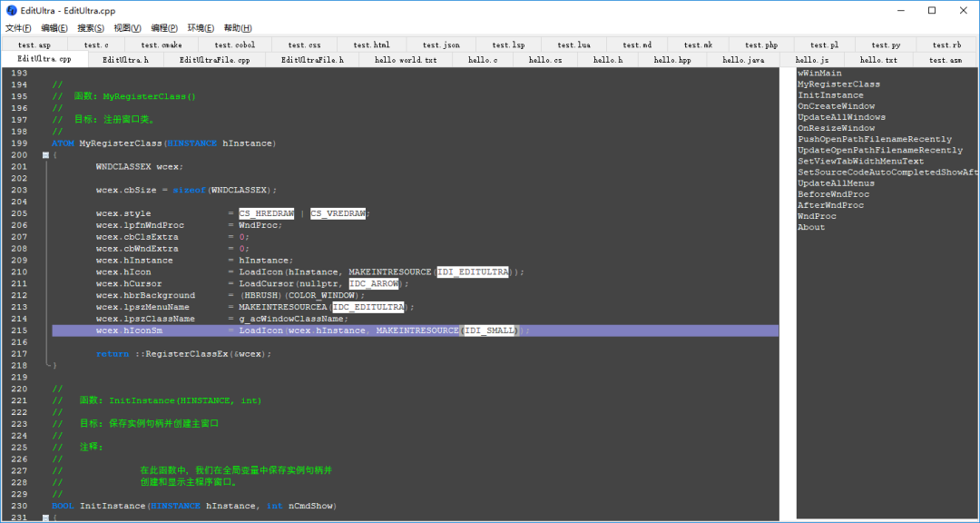The width and height of the screenshot is (980, 523).
Task: Jump to OnResizeWindow in symbol list
Action: click(837, 128)
